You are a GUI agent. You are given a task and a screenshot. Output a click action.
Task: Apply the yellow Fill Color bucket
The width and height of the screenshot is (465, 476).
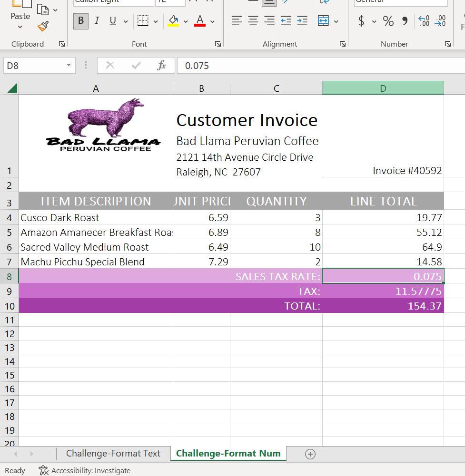173,21
